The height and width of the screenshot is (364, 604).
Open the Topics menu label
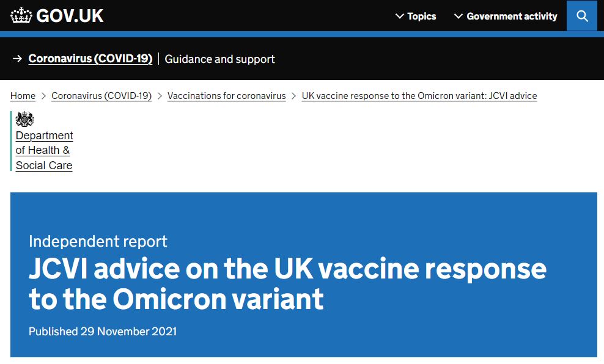pyautogui.click(x=422, y=16)
